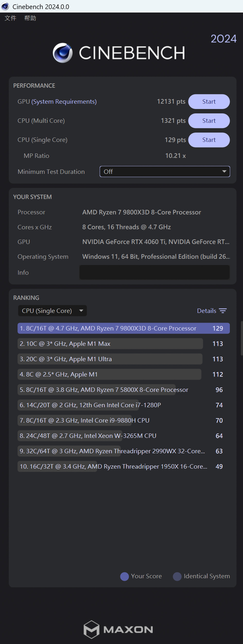The image size is (243, 644).
Task: Start the CPU Single Core test
Action: pos(209,140)
